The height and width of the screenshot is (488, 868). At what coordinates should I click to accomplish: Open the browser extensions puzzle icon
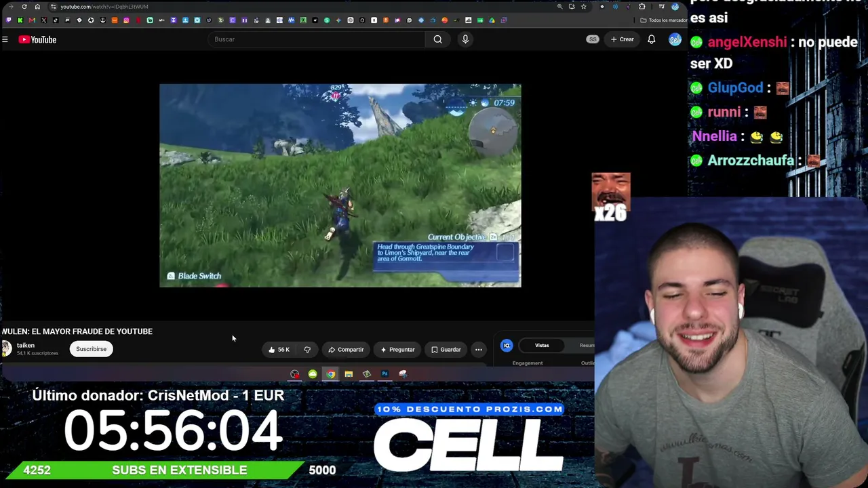642,7
